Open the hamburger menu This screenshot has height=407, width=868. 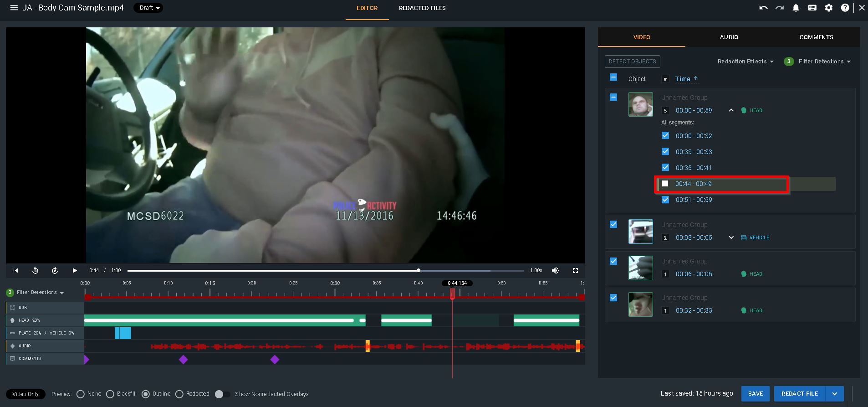(14, 8)
